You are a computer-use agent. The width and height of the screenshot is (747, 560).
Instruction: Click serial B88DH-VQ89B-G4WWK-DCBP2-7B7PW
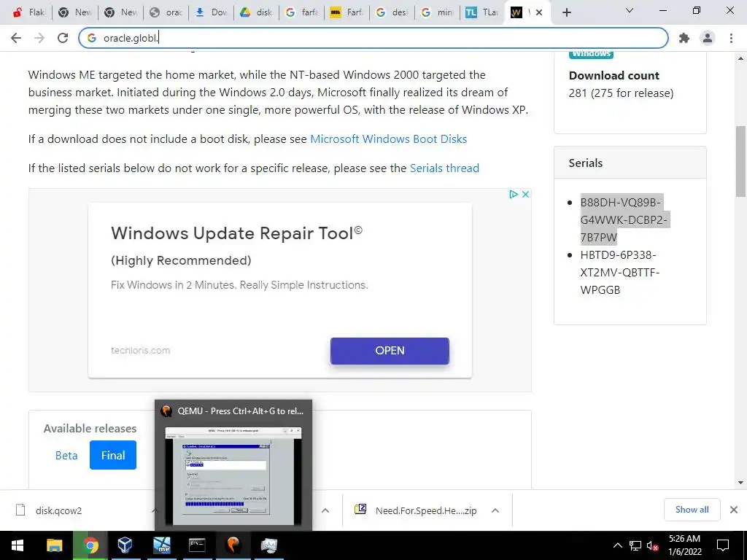[x=624, y=219]
